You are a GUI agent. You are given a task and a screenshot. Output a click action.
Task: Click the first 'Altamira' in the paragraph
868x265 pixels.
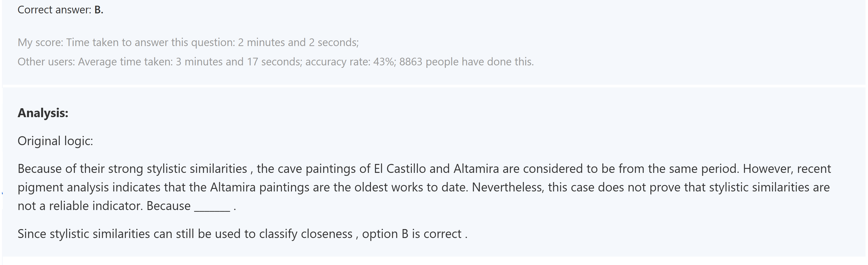click(x=476, y=169)
